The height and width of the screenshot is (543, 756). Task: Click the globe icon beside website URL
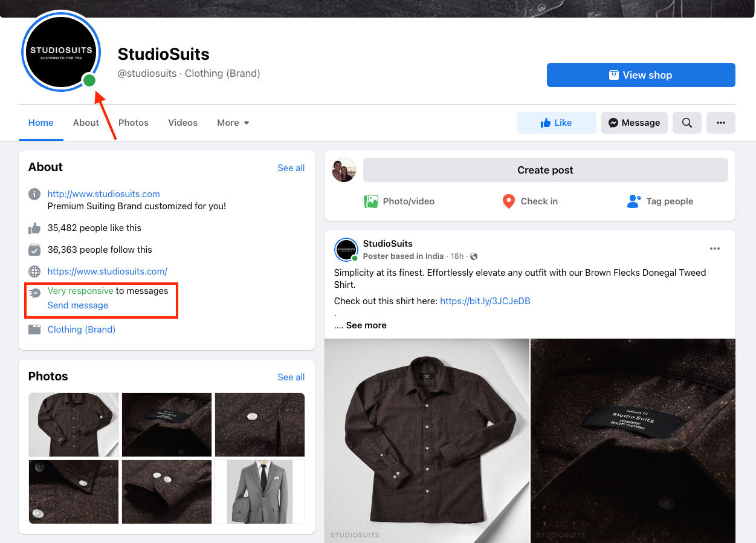34,271
